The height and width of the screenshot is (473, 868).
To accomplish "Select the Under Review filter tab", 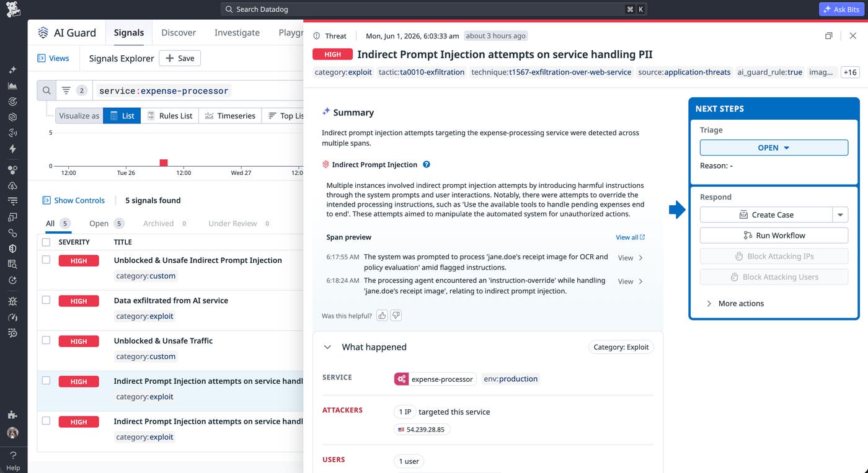I will [239, 223].
